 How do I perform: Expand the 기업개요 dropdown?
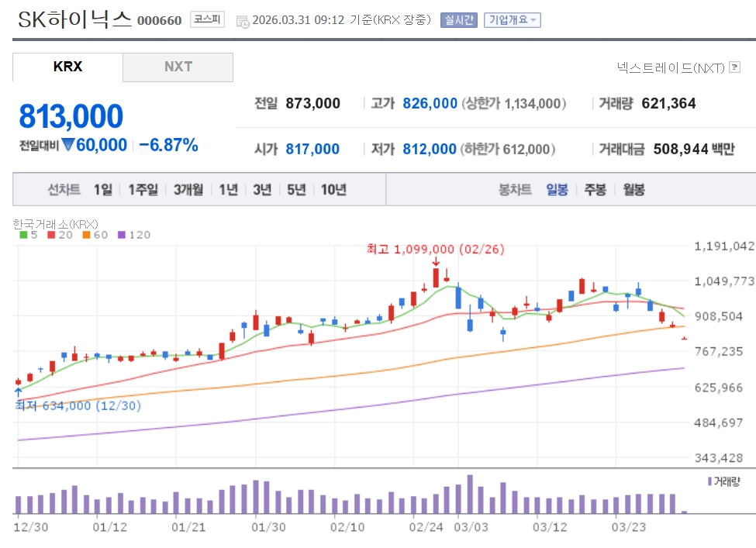[x=512, y=20]
